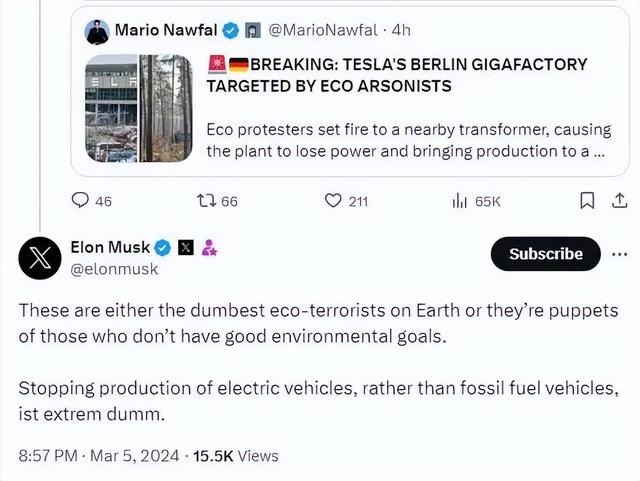Click the reply comment icon
The image size is (640, 481).
pos(81,201)
